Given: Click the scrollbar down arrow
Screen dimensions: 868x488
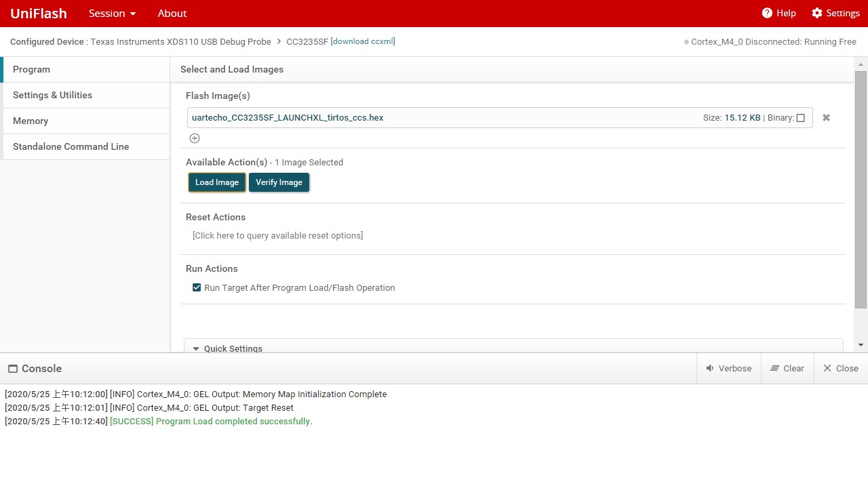Looking at the screenshot, I should (861, 345).
